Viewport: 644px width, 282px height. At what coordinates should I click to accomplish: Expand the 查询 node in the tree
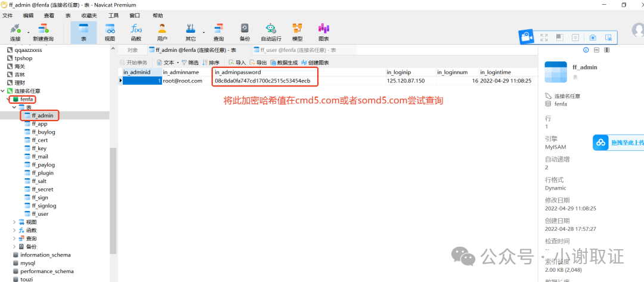tap(14, 238)
